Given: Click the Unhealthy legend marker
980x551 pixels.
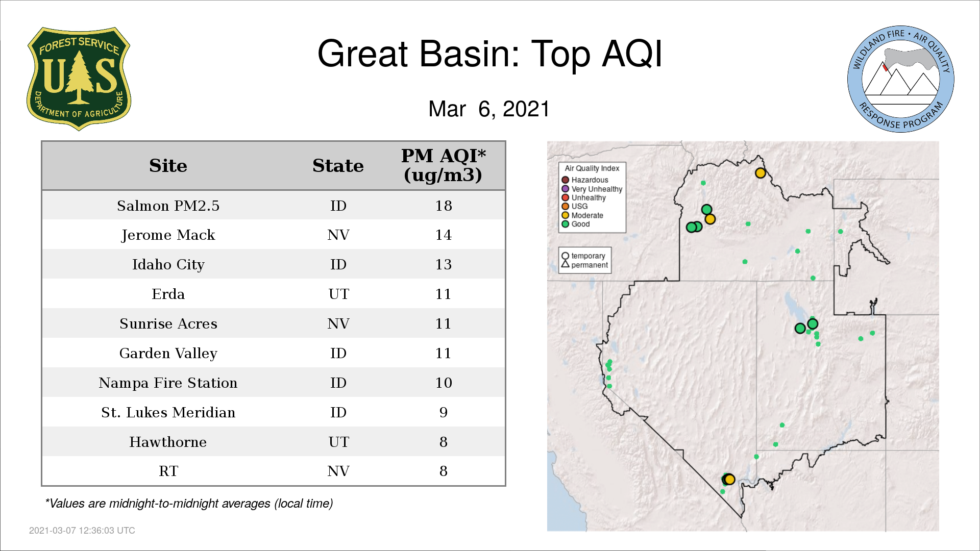Looking at the screenshot, I should tap(565, 197).
